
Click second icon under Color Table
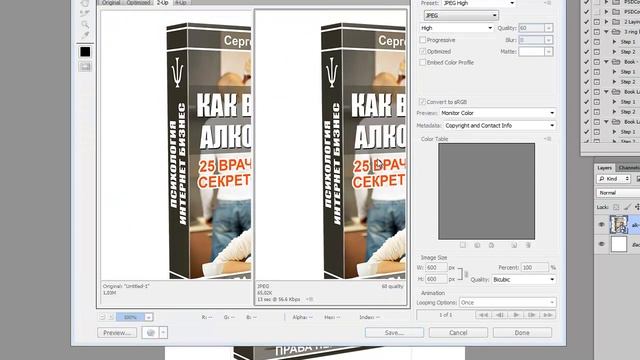coord(477,245)
